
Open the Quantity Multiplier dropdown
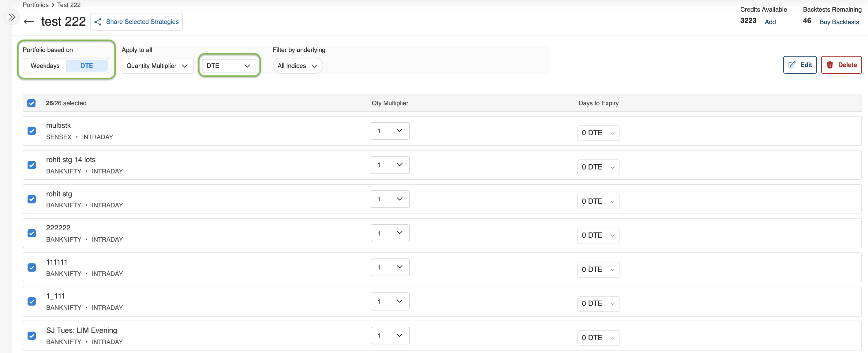[x=157, y=66]
